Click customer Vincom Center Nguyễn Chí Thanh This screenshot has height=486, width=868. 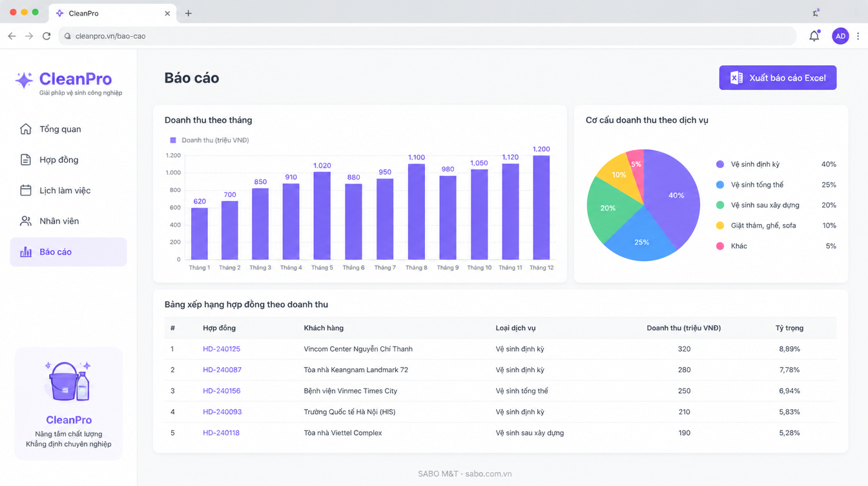pos(358,349)
